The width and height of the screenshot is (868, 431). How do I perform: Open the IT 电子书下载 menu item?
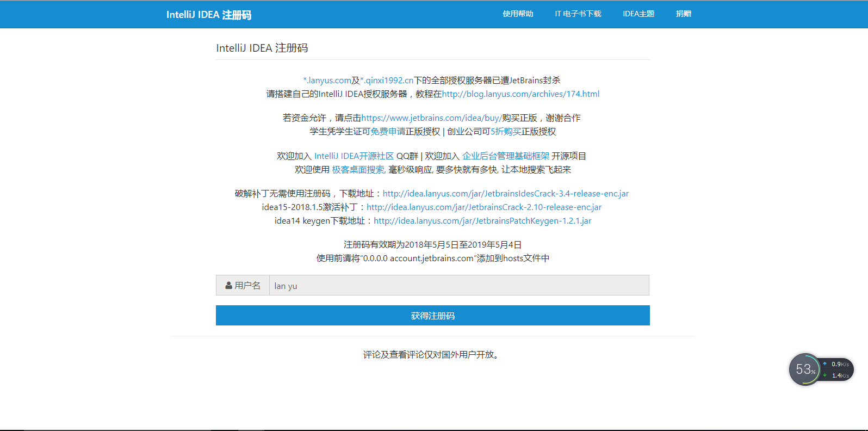pyautogui.click(x=578, y=14)
